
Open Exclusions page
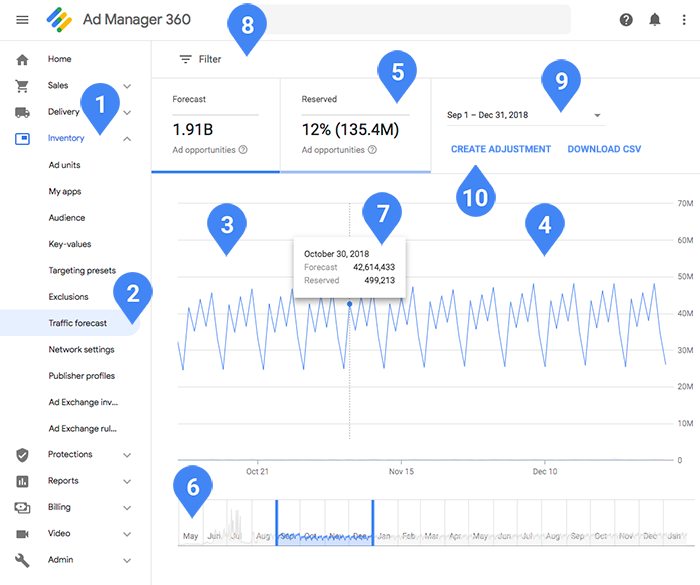click(x=68, y=297)
